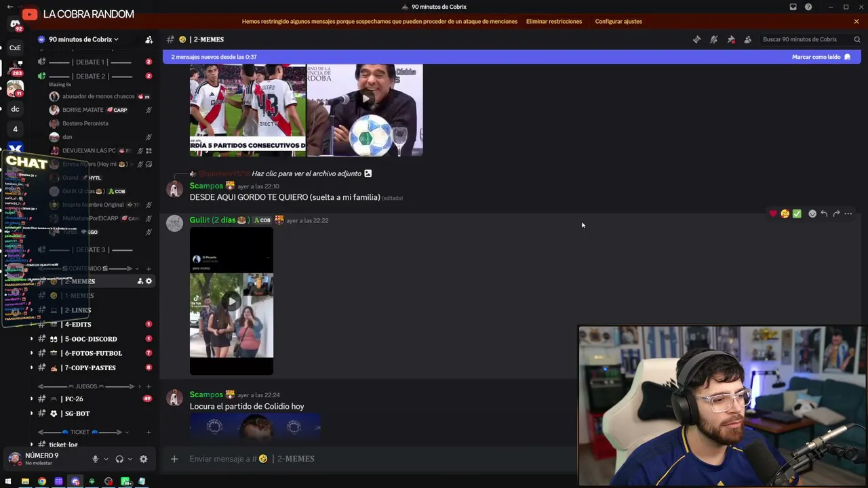Play Gullit's TikTok video
Screen dimensions: 868x488
point(231,301)
